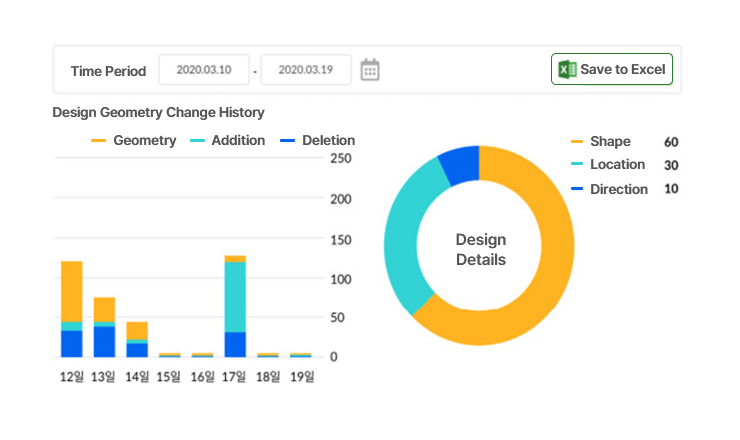
Task: Select the Direction legend entry
Action: point(618,189)
